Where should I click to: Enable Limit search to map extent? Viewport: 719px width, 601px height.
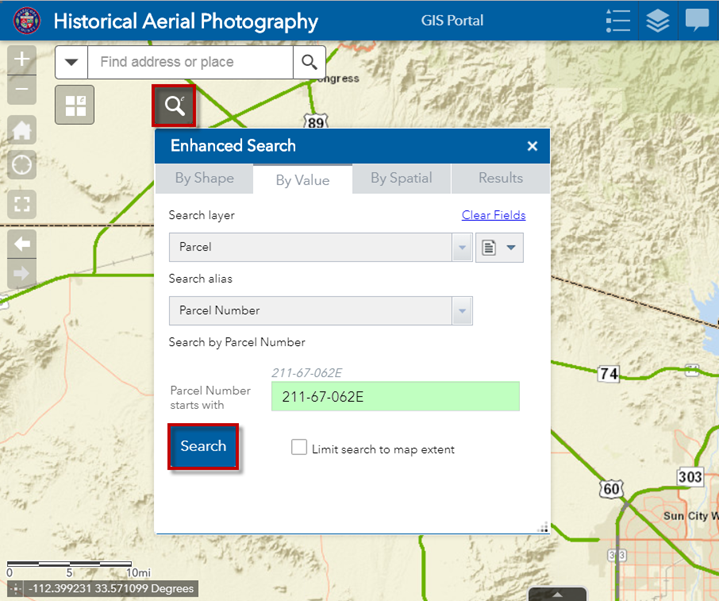tap(299, 448)
